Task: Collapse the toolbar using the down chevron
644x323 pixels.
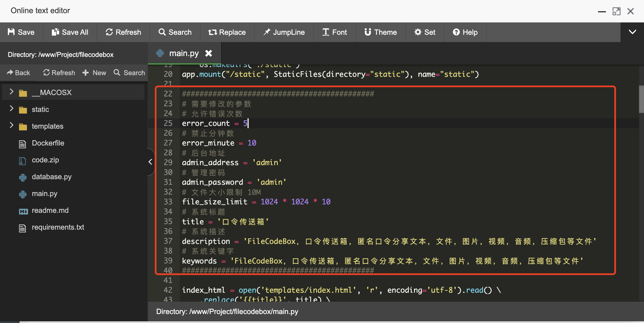Action: click(x=632, y=32)
